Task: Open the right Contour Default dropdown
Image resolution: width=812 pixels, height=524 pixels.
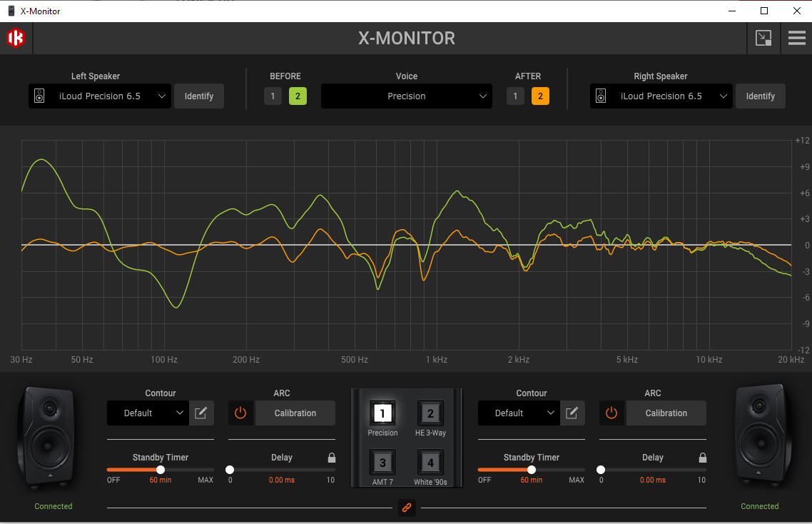Action: click(x=519, y=413)
